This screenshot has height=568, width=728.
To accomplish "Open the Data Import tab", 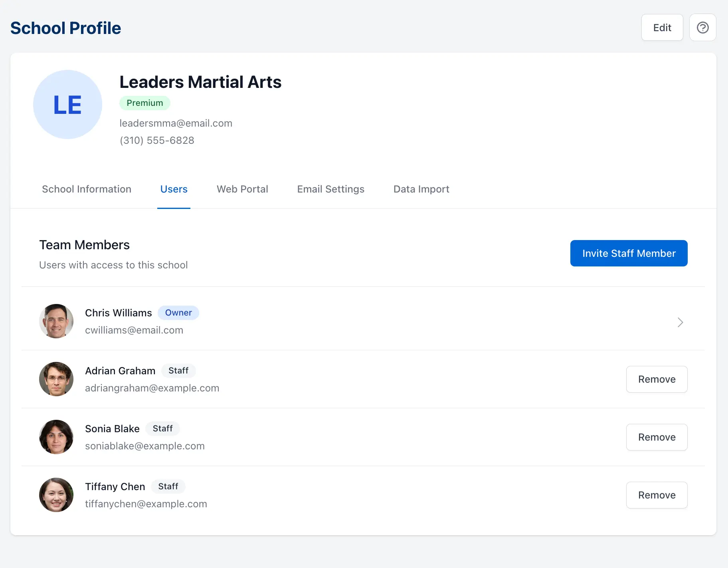I will pyautogui.click(x=421, y=189).
